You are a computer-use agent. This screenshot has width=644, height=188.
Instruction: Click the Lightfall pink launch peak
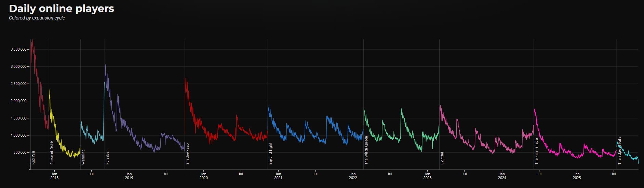point(440,105)
